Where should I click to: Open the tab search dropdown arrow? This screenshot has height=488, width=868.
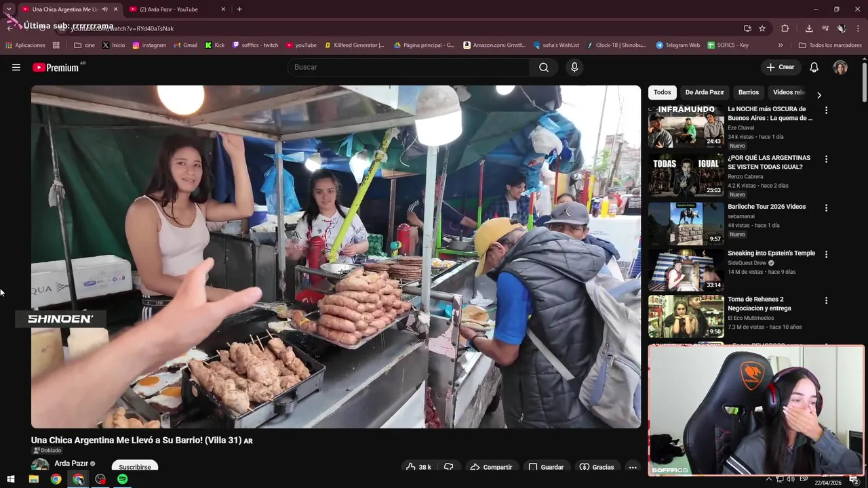(x=8, y=9)
